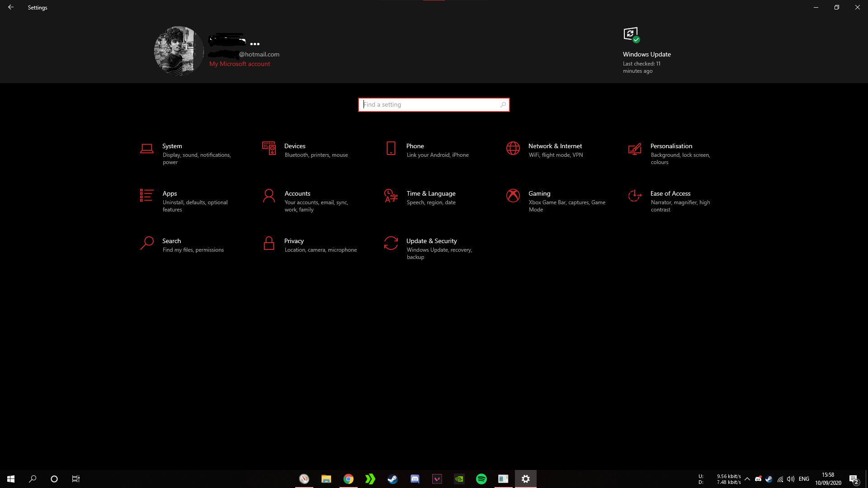Screen dimensions: 868x488
Task: Open Wi-Fi network flyout in tray
Action: 780,479
